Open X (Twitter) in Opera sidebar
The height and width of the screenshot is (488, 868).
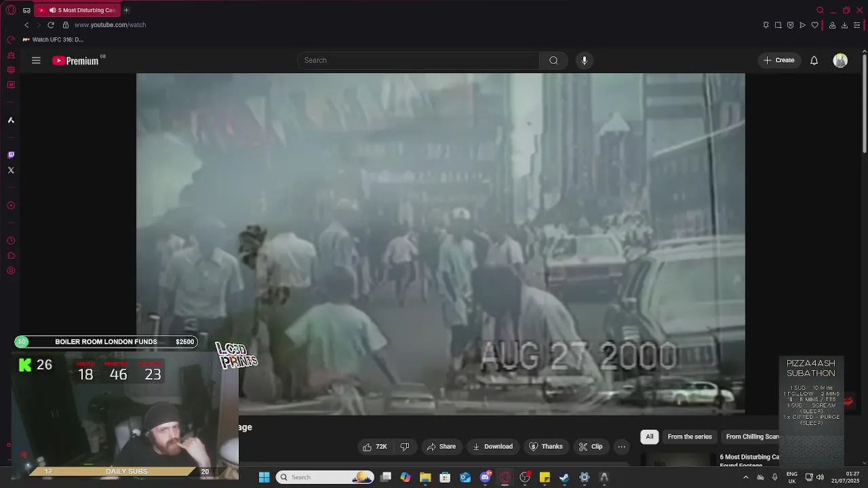[11, 170]
